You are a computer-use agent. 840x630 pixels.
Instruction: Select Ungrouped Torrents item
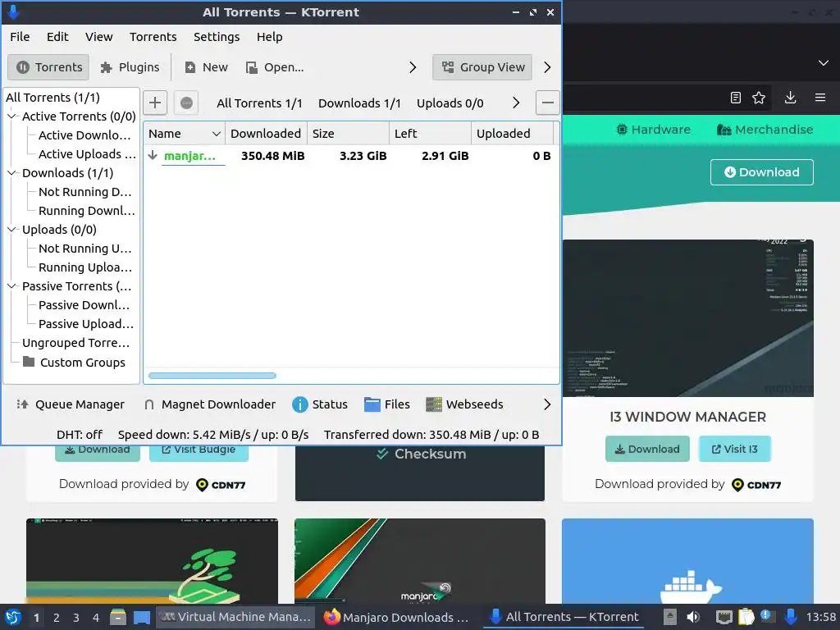[x=75, y=343]
